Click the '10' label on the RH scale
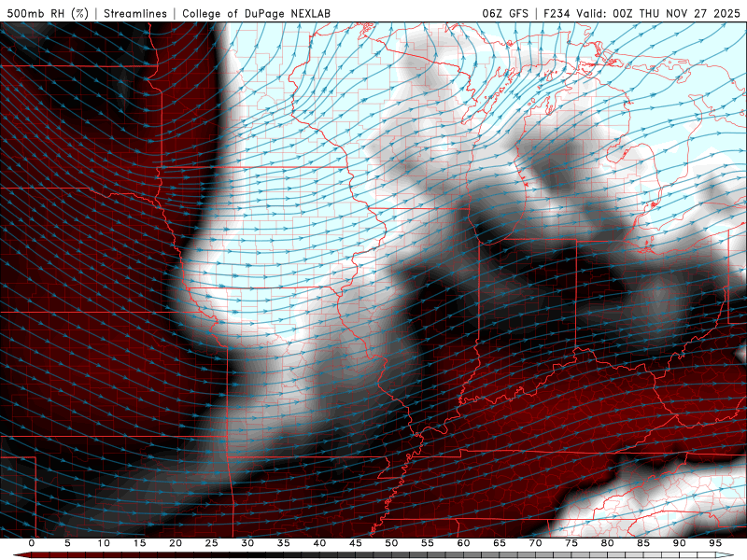 [x=104, y=543]
